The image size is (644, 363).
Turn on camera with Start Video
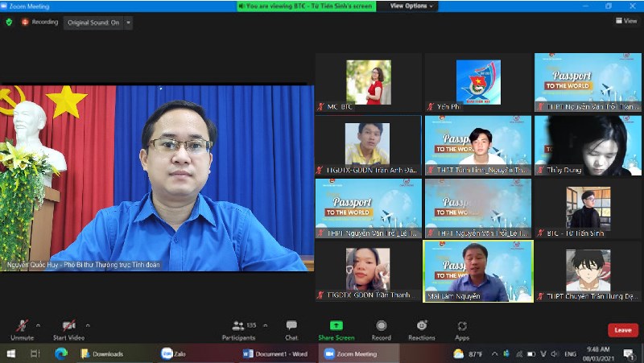click(69, 326)
